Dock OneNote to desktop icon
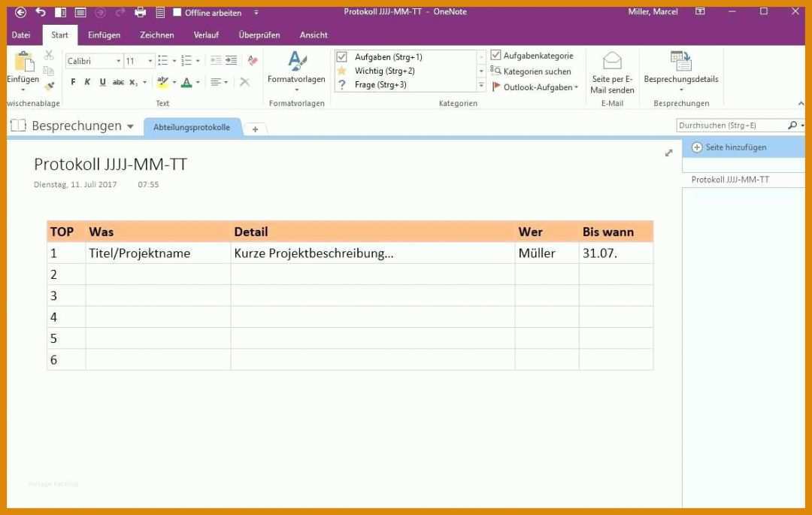 [61, 12]
